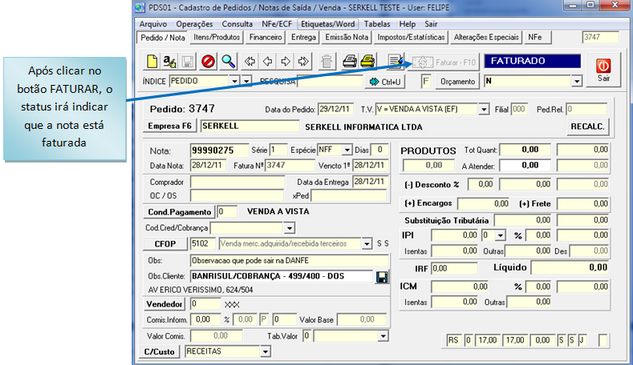Click the Vendedor button
633x365 pixels.
164,304
